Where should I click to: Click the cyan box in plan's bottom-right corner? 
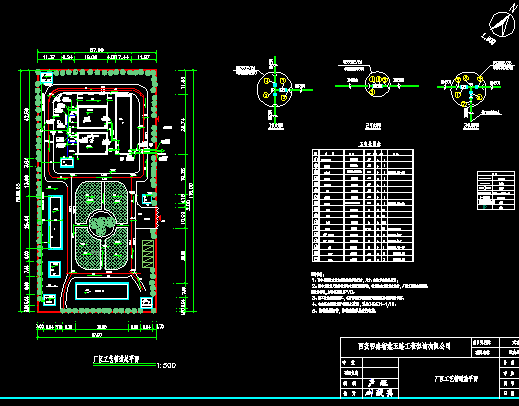point(146,302)
